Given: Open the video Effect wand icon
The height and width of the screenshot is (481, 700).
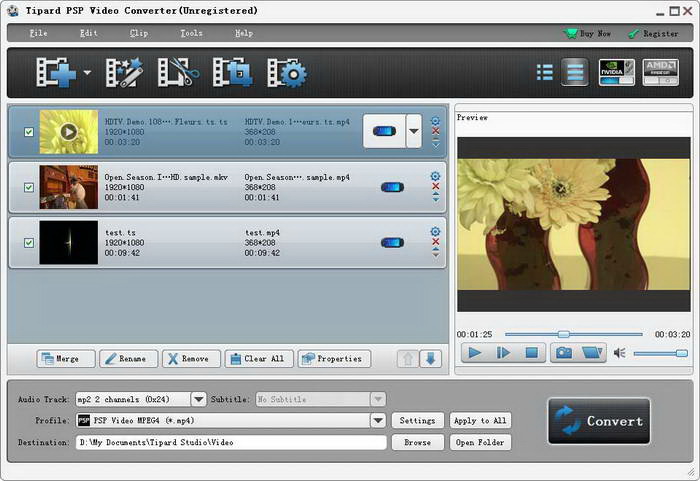Looking at the screenshot, I should [x=124, y=72].
